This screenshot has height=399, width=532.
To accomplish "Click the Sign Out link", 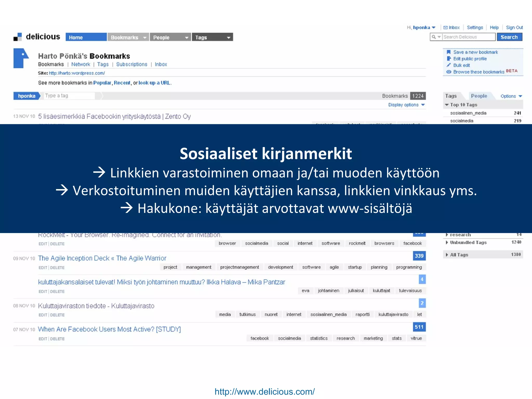I will click(x=514, y=28).
